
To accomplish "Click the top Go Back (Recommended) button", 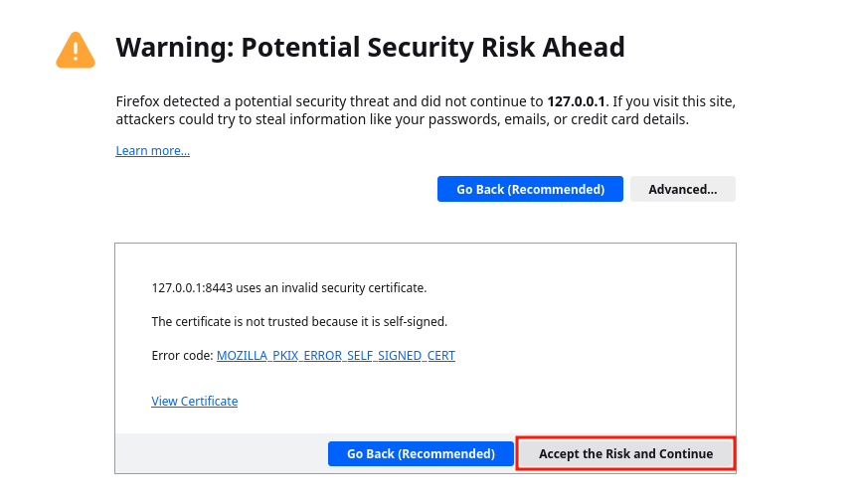I will coord(530,189).
